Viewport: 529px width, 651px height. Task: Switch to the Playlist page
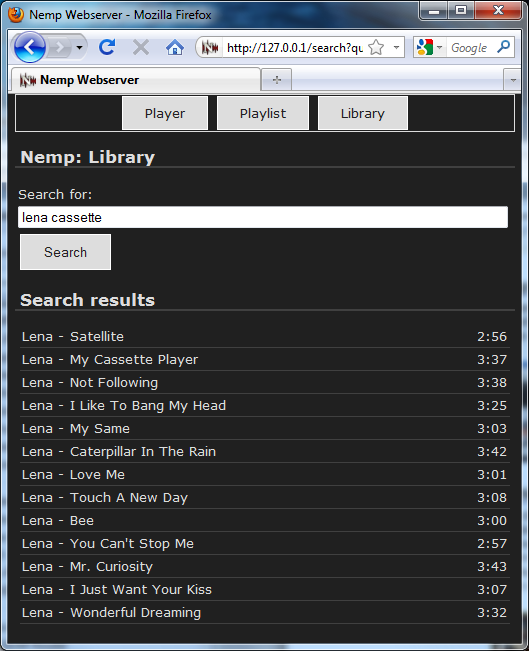(263, 113)
